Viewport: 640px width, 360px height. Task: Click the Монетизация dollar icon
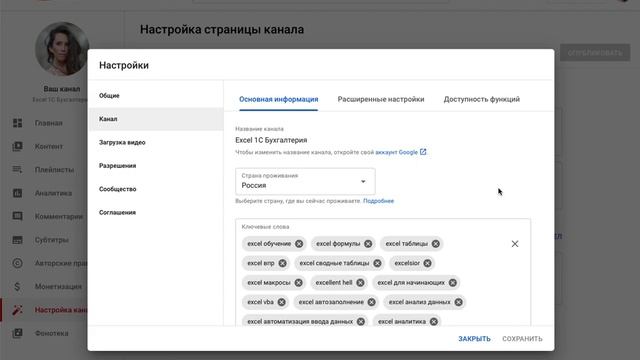click(18, 287)
